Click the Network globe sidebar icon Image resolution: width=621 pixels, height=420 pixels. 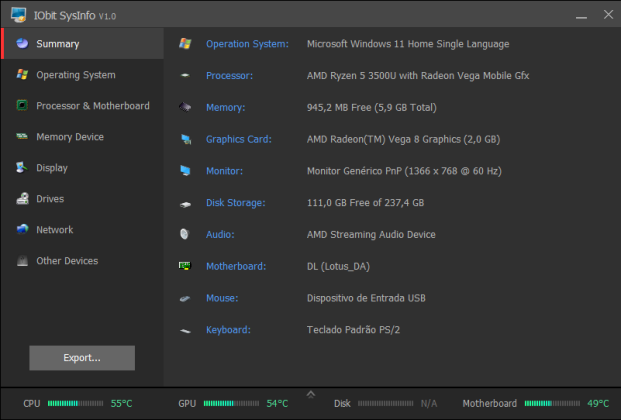click(22, 229)
